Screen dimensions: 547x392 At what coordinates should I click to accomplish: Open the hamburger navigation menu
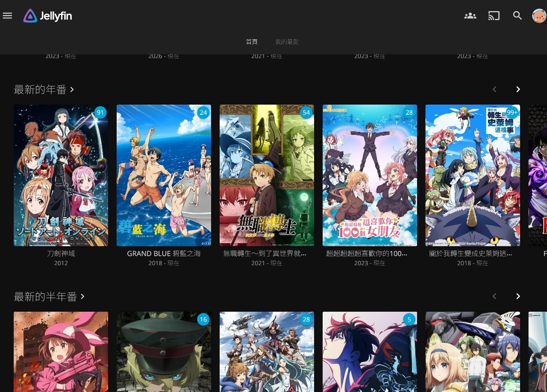coord(7,16)
